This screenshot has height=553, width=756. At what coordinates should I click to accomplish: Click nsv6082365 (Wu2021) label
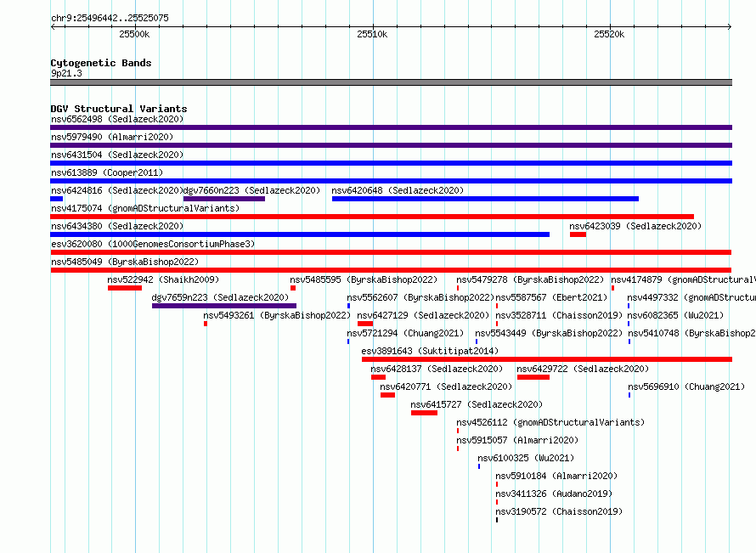[675, 315]
